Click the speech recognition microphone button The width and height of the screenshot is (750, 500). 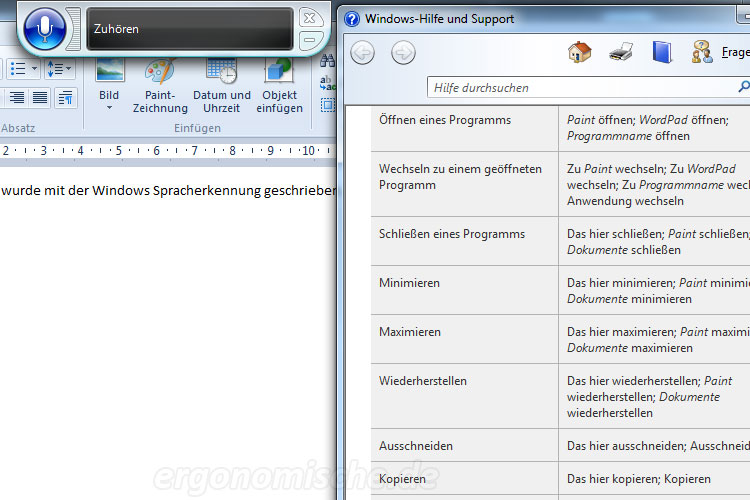44,28
